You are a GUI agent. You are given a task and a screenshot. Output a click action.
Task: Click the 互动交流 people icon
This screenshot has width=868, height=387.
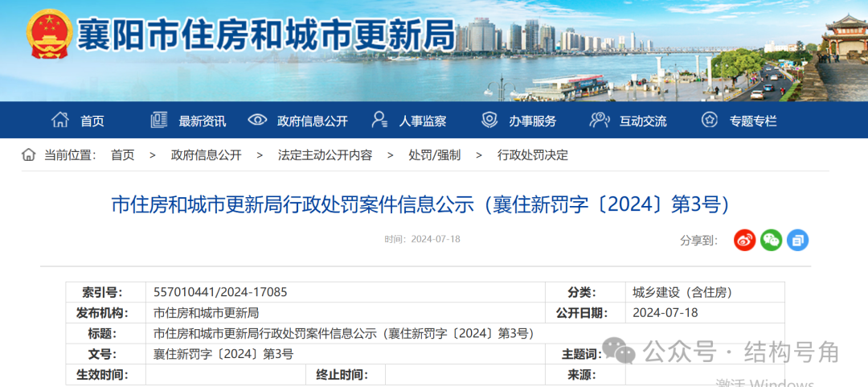point(599,121)
